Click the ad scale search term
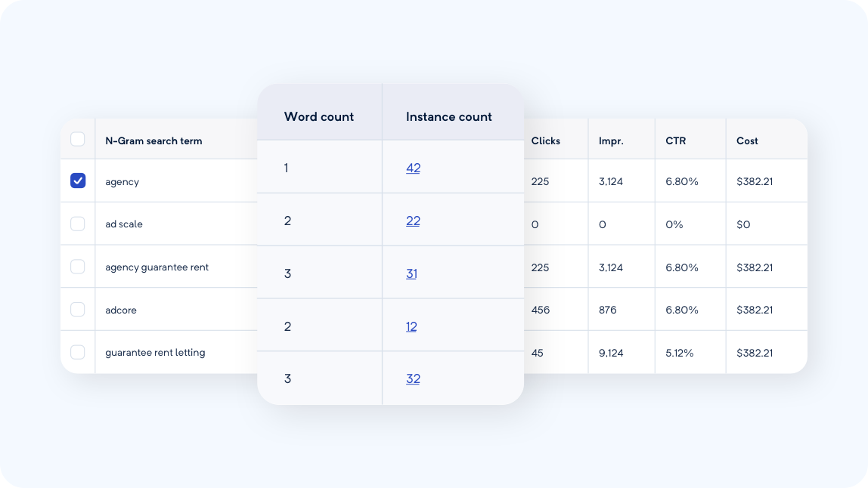This screenshot has height=488, width=868. coord(124,224)
